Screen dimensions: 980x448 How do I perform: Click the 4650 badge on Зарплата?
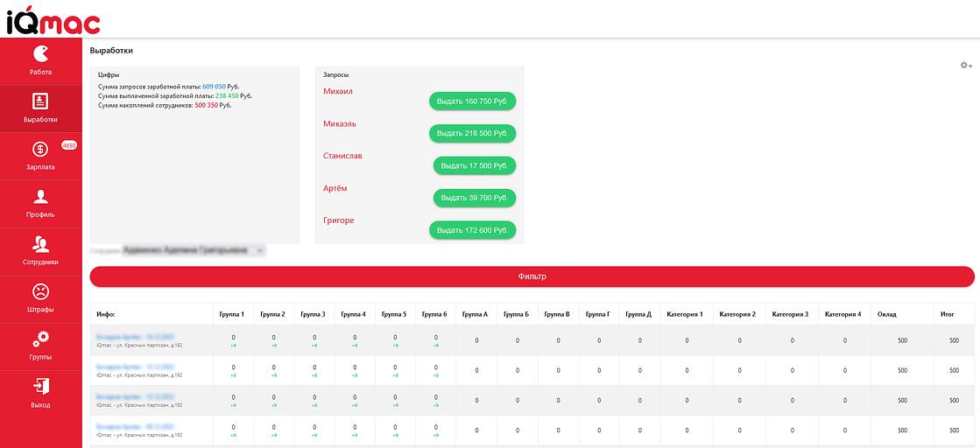69,145
